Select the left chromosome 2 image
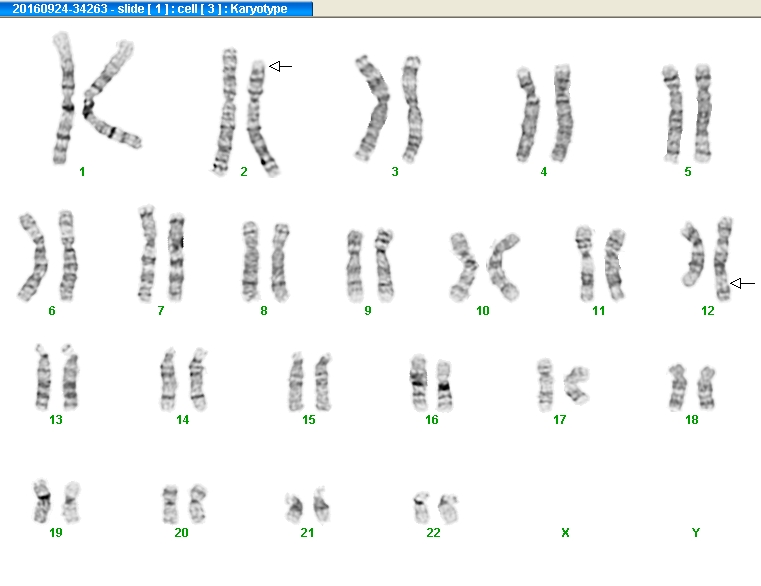761x586 pixels. (x=224, y=111)
